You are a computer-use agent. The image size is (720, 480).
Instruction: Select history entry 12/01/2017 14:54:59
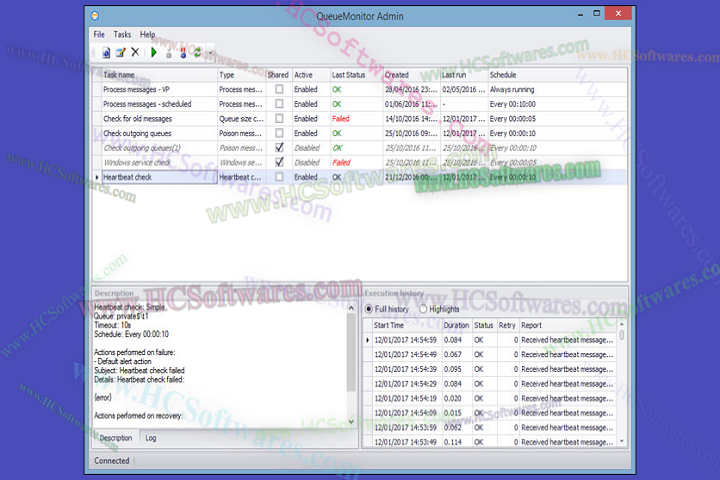tap(490, 340)
